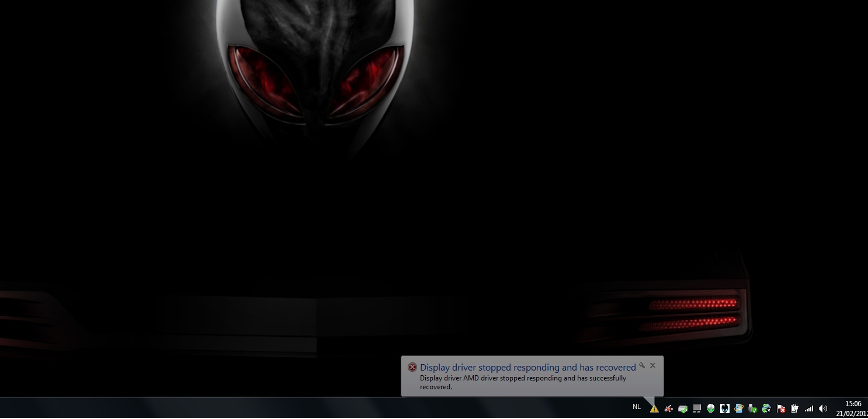Open the blue-eyed Alienware head tray icon
The width and height of the screenshot is (868, 419).
click(x=725, y=408)
